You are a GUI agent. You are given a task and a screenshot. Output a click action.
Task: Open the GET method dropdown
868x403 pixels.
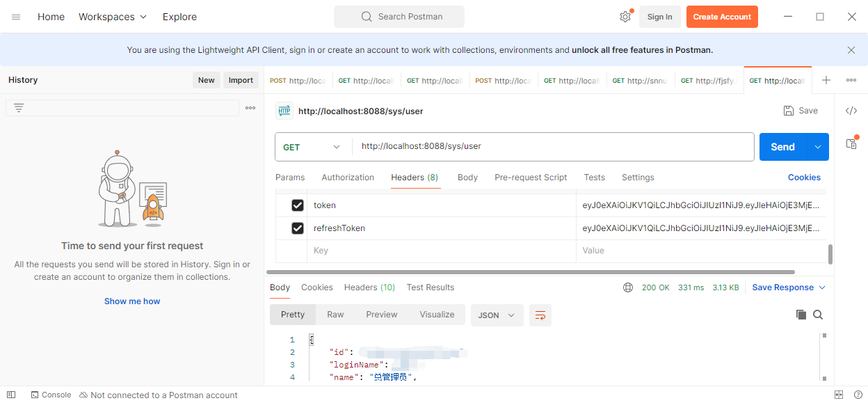pyautogui.click(x=312, y=147)
